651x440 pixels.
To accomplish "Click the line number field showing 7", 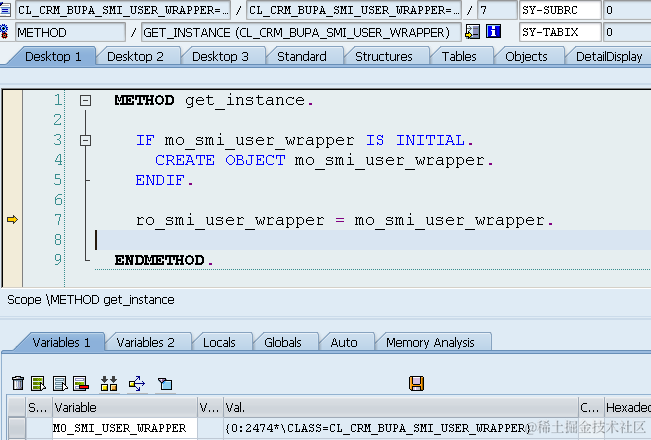I will click(x=497, y=10).
